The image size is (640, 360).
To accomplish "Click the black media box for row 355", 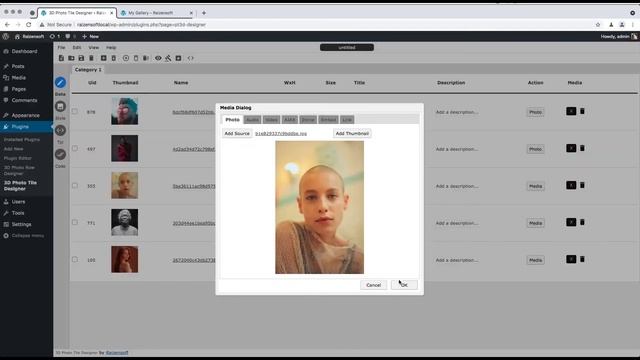I will pos(571,185).
